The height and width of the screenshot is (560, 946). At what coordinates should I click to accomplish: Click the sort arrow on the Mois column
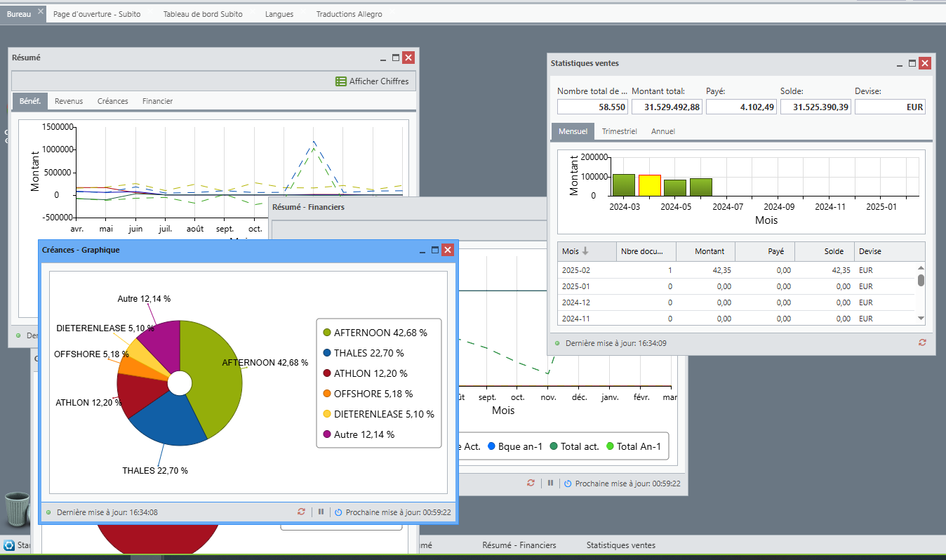click(x=585, y=251)
